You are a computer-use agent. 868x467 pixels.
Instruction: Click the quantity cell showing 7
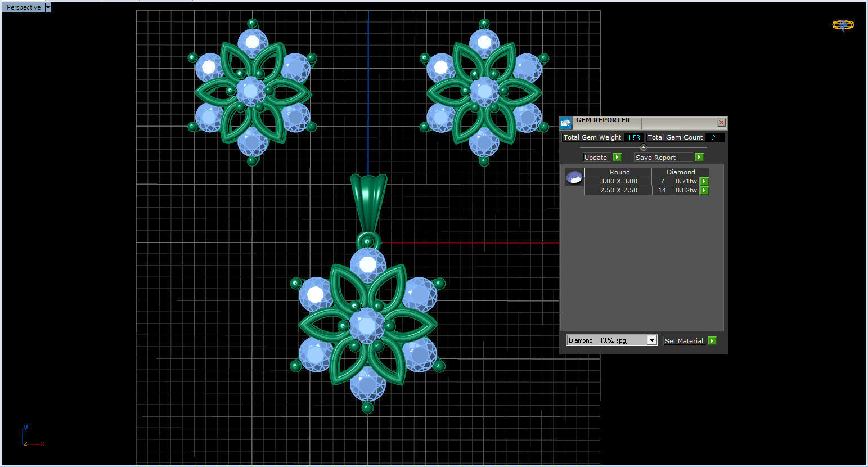pos(662,181)
